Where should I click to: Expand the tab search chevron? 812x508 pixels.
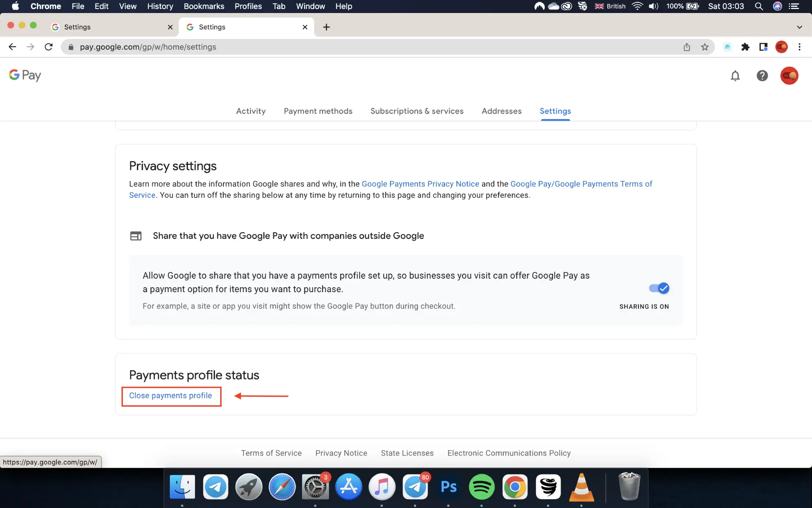tap(799, 27)
